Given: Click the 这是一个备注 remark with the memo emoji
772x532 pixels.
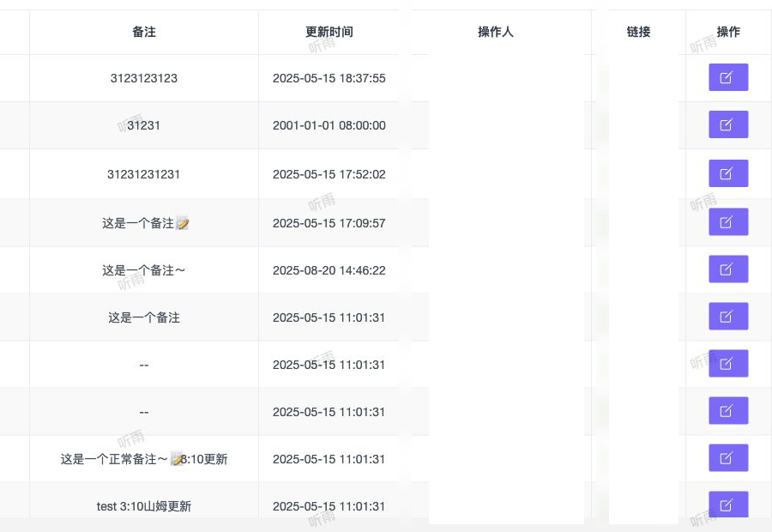Looking at the screenshot, I should pos(145,223).
